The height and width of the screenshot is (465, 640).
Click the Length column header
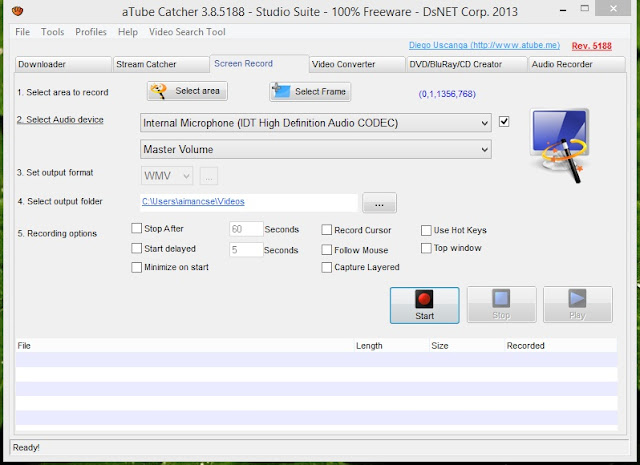pyautogui.click(x=392, y=346)
